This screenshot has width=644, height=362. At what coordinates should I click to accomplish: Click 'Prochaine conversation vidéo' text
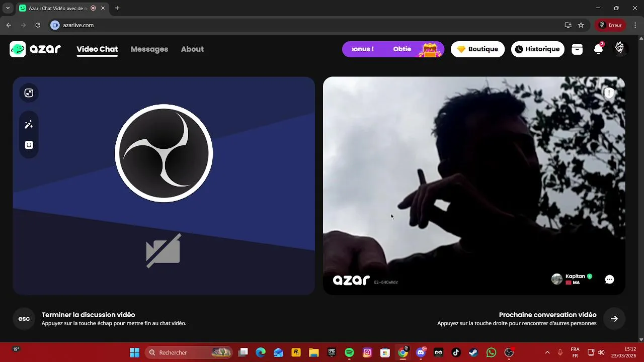[x=547, y=315]
